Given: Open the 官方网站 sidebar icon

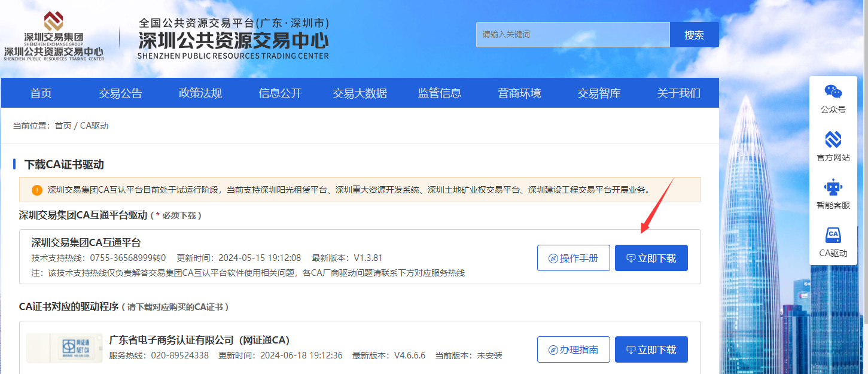Looking at the screenshot, I should click(833, 139).
